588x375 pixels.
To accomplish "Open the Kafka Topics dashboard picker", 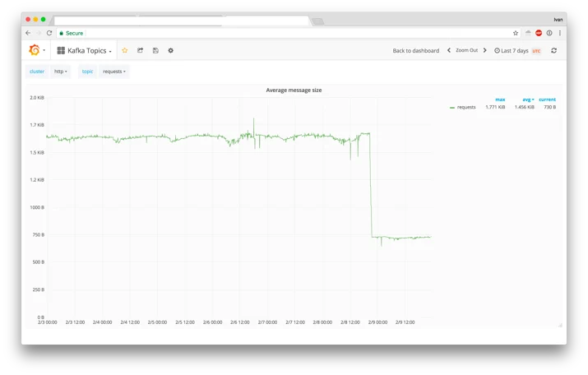I will pos(85,51).
